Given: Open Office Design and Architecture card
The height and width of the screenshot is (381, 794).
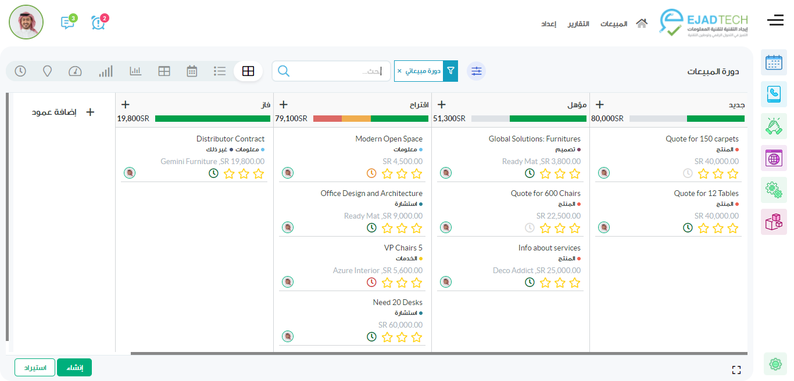Looking at the screenshot, I should pyautogui.click(x=352, y=211).
